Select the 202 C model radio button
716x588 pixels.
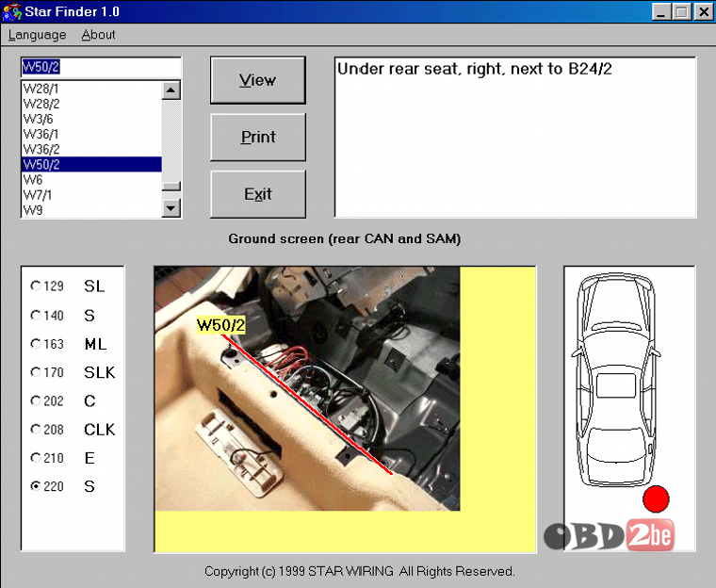point(36,400)
